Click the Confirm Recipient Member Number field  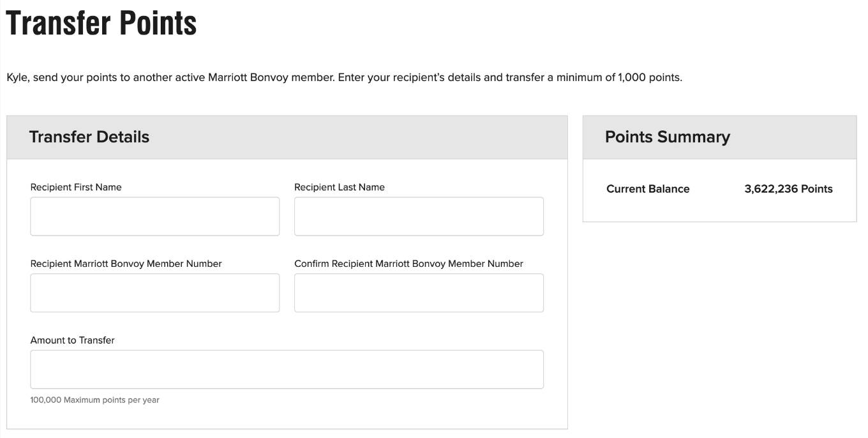coord(419,293)
